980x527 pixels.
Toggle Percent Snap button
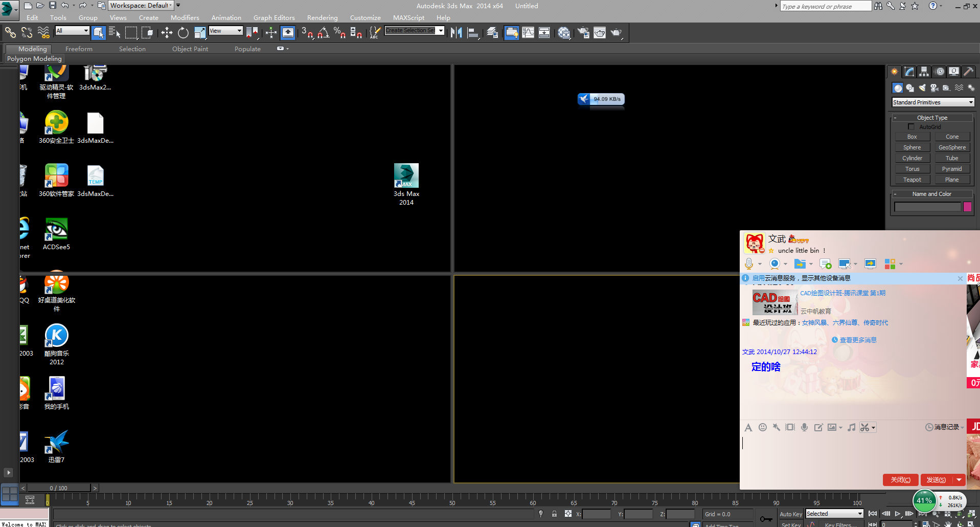(339, 33)
